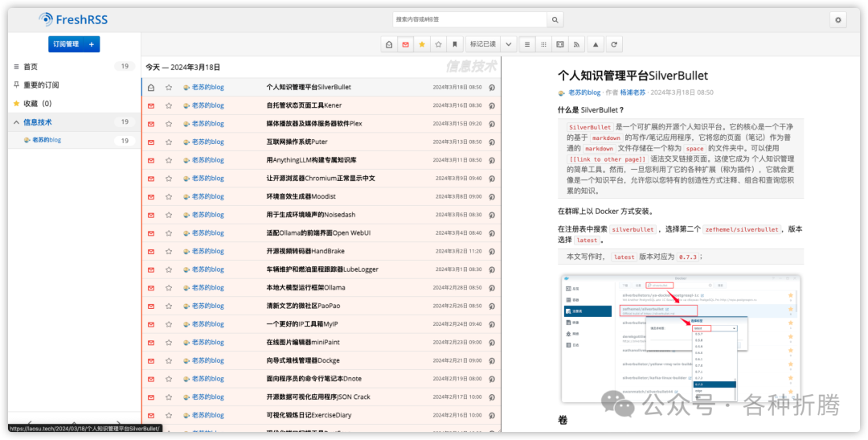
Task: Mark 自托管状态页面工具Kener as read via envelope
Action: 151,106
